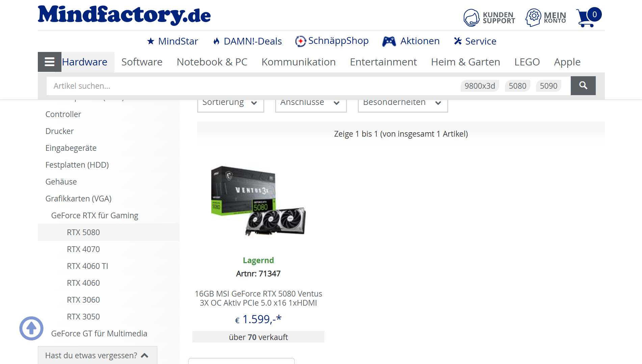
Task: Select RTX 3050 category
Action: pyautogui.click(x=83, y=316)
